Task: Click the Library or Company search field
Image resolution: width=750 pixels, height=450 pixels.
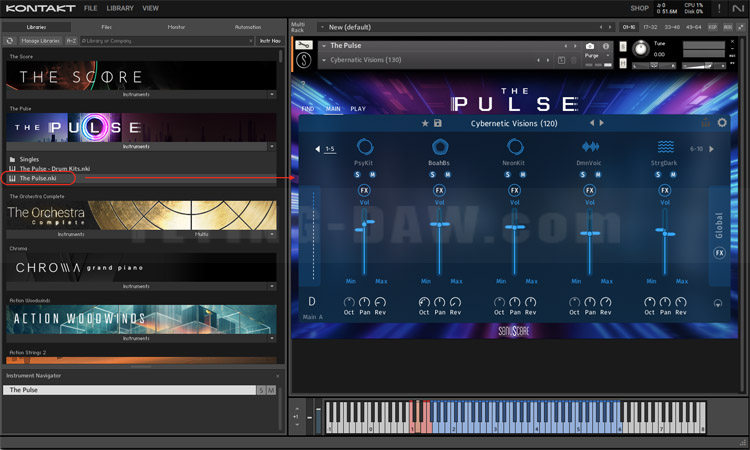Action: (166, 41)
